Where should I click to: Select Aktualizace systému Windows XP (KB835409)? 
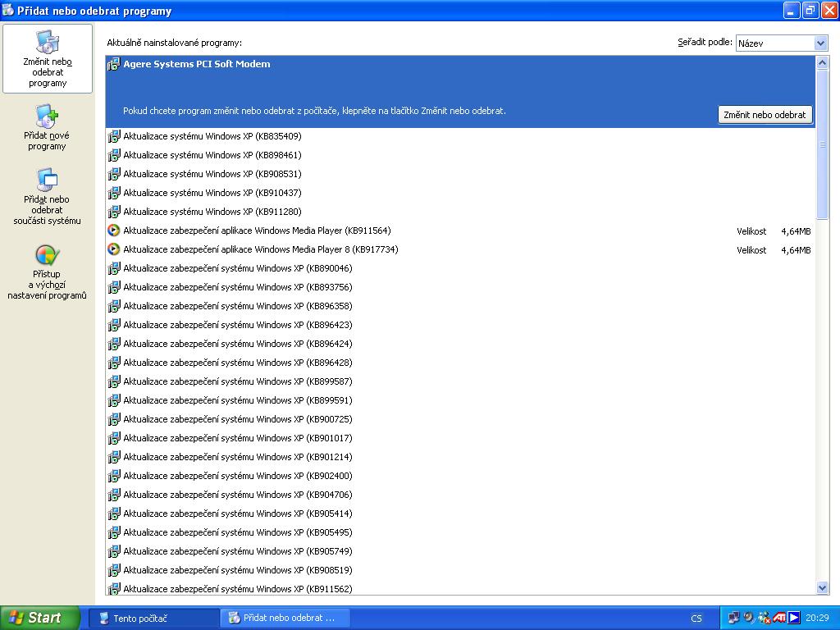(x=460, y=137)
